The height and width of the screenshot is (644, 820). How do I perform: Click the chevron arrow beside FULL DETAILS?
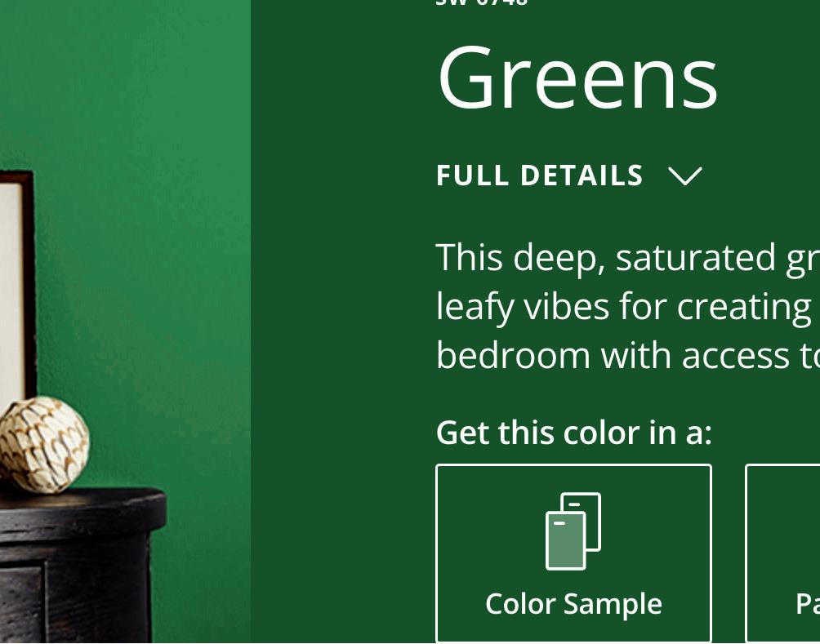(x=685, y=176)
